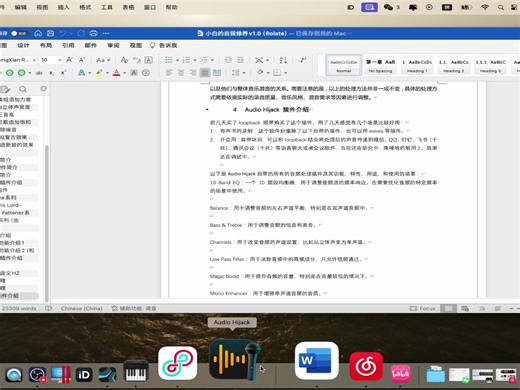Apply the No Spacing style
The width and height of the screenshot is (520, 390).
[380, 65]
